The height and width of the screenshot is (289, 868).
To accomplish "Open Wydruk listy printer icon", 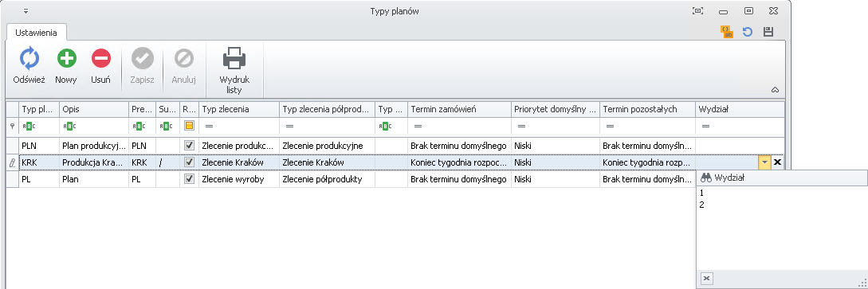I will [x=234, y=58].
